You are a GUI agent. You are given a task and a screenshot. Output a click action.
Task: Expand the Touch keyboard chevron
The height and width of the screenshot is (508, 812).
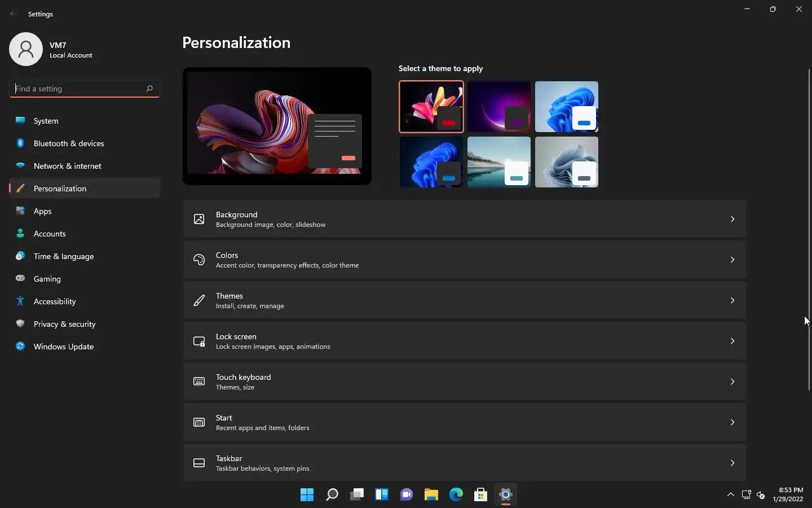pyautogui.click(x=732, y=382)
